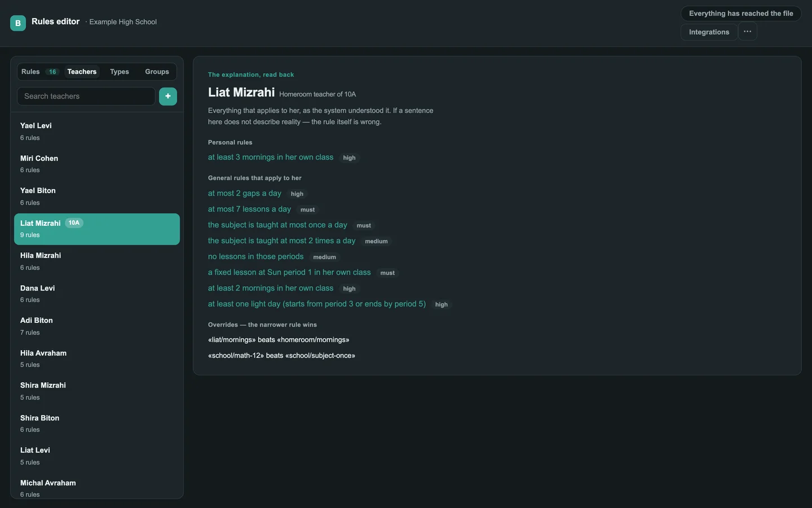Open 'at least 3 mornings in her own class' rule
The image size is (812, 508).
tap(271, 157)
